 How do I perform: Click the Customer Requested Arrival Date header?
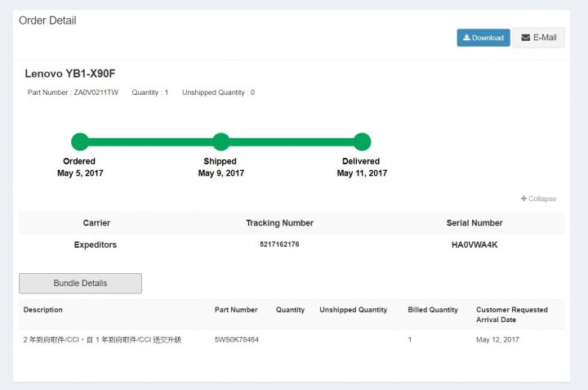[512, 315]
